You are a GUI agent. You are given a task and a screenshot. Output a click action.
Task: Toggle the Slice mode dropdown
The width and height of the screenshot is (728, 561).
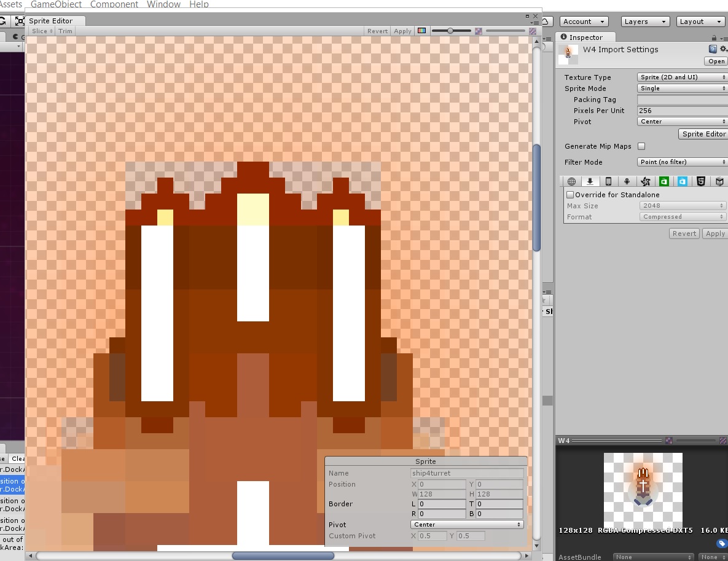tap(41, 31)
